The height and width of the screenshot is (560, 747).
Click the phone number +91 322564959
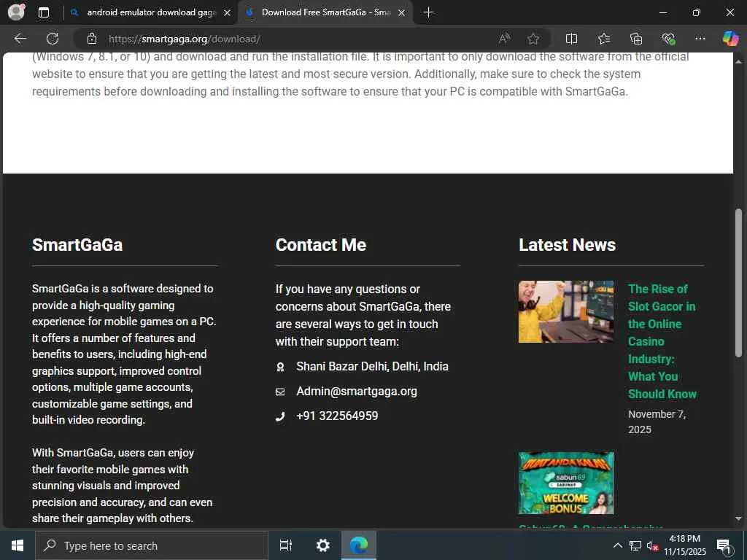(337, 416)
